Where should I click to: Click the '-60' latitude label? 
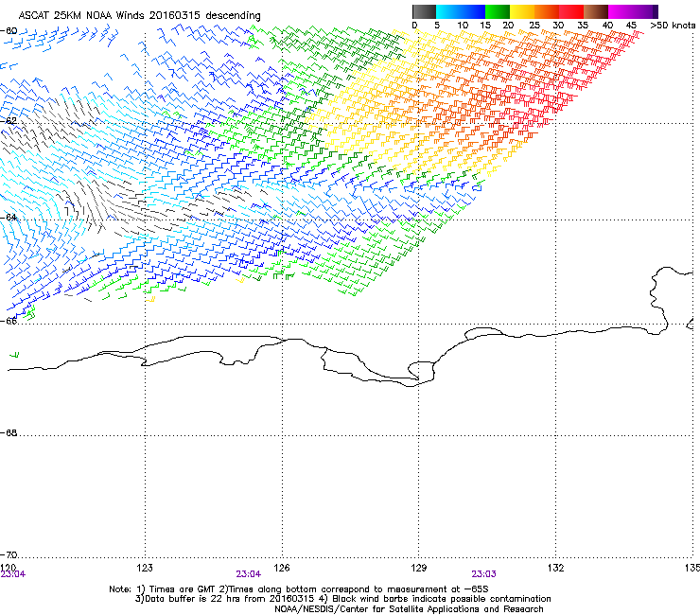coord(9,31)
